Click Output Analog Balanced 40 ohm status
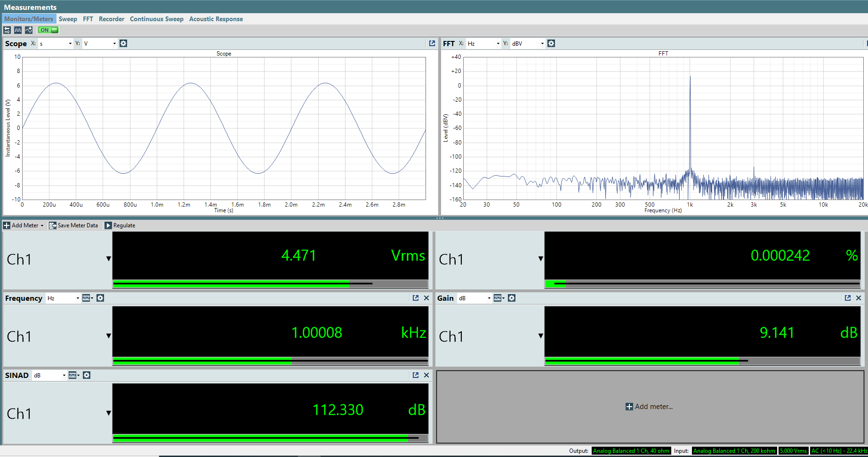Image resolution: width=868 pixels, height=457 pixels. [631, 451]
